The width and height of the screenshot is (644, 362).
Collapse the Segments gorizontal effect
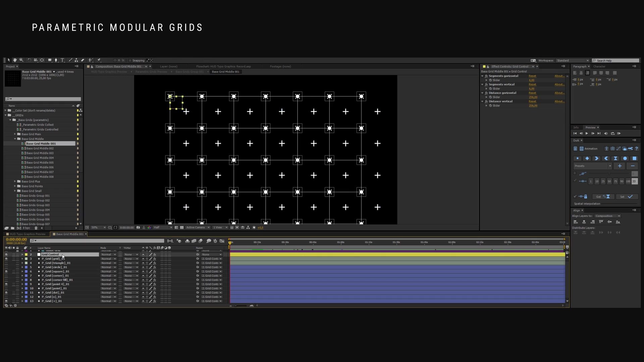click(482, 76)
